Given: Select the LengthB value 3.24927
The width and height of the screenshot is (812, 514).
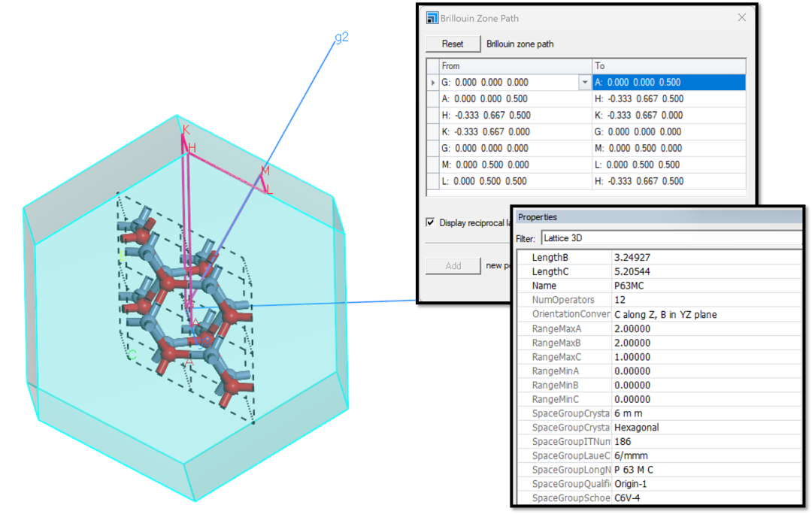Looking at the screenshot, I should coord(706,257).
